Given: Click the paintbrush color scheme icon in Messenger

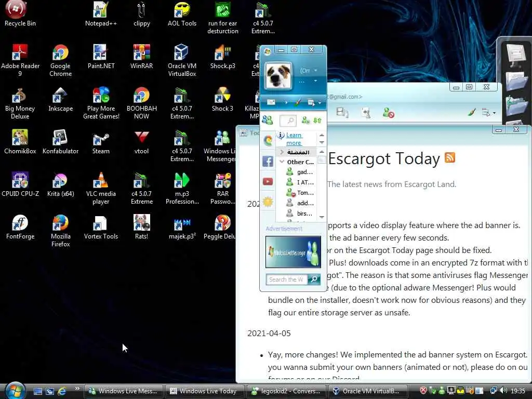Looking at the screenshot, I should pos(297,102).
